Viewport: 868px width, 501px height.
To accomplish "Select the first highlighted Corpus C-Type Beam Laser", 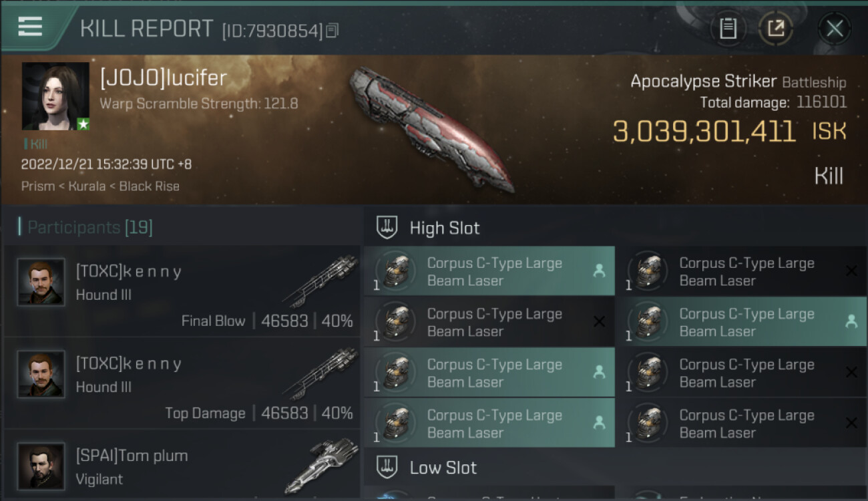I will 489,271.
